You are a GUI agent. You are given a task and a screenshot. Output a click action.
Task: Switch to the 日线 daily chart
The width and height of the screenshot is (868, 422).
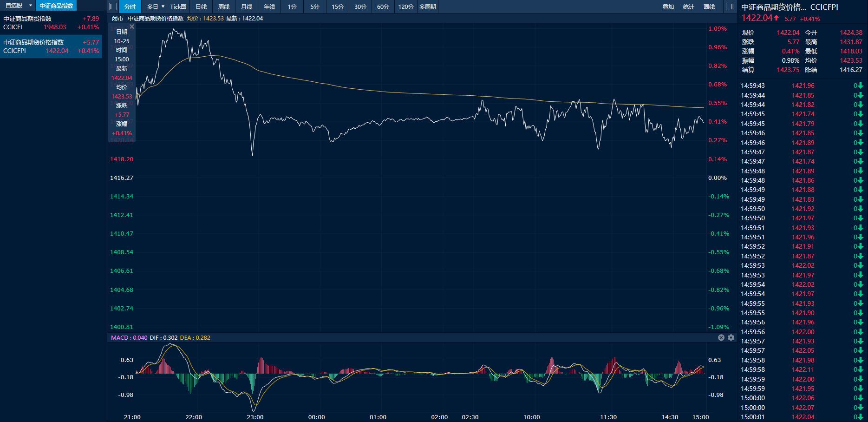coord(201,7)
